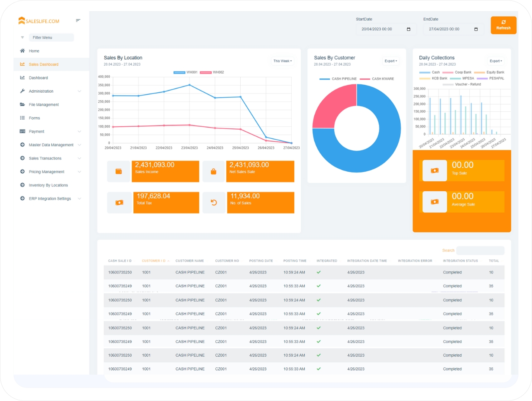The height and width of the screenshot is (401, 532).
Task: Toggle WH001 series in Sales By Location legend
Action: tap(185, 72)
